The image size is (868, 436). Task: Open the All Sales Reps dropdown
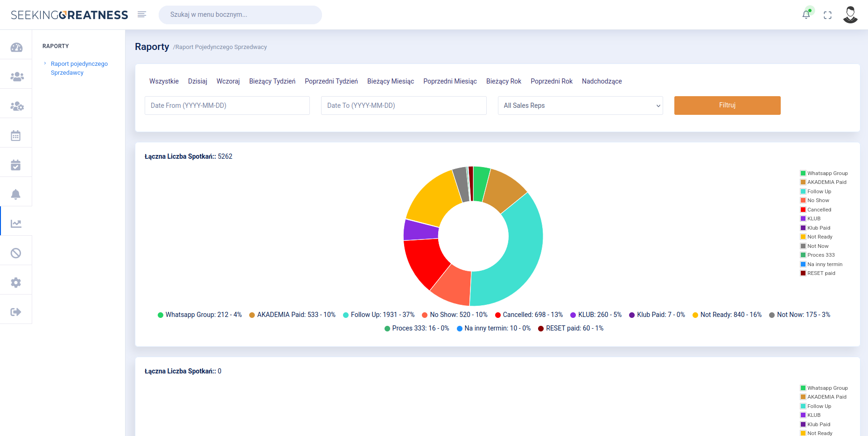pyautogui.click(x=580, y=105)
